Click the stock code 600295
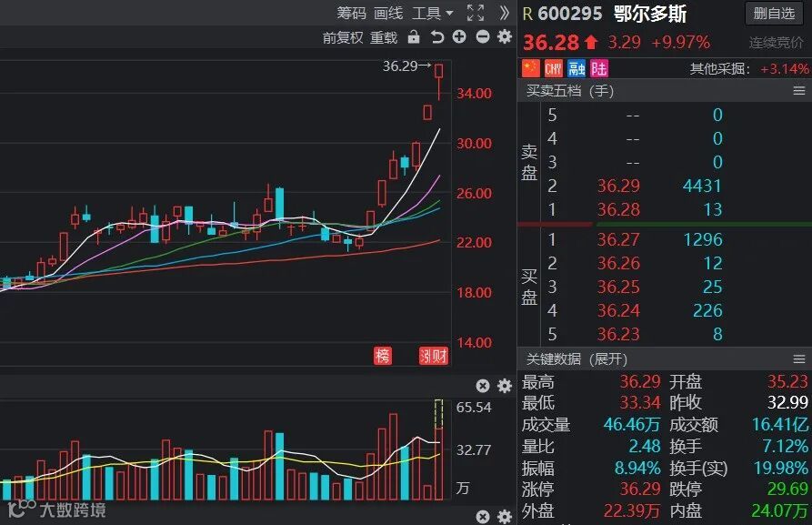Image resolution: width=812 pixels, height=525 pixels. click(x=570, y=14)
